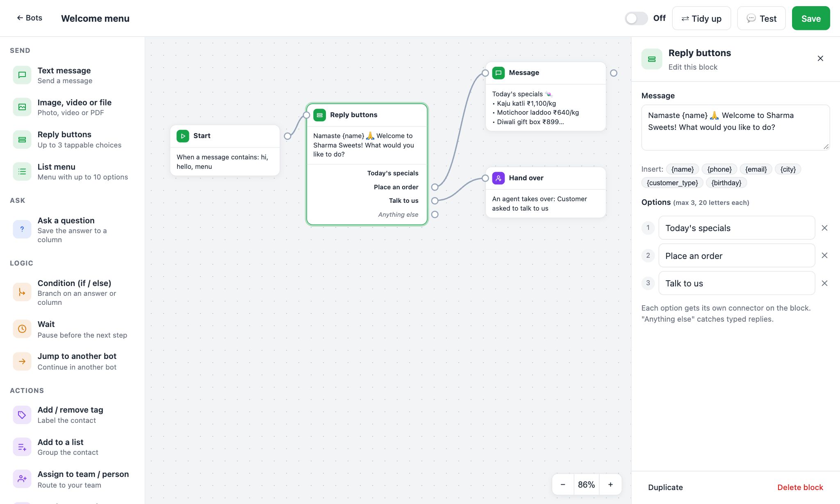Insert the {birthday} variable chip
Viewport: 840px width, 504px height.
(726, 183)
